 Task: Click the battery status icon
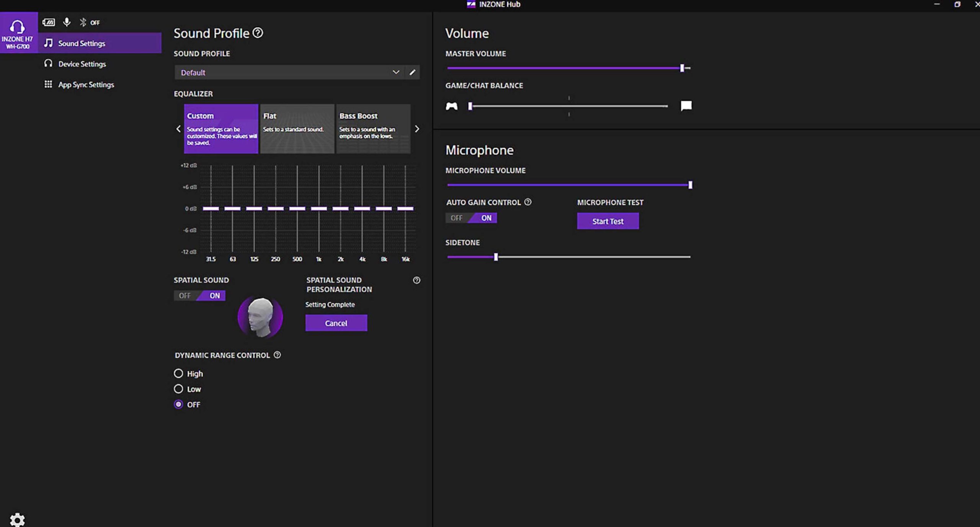coord(49,23)
